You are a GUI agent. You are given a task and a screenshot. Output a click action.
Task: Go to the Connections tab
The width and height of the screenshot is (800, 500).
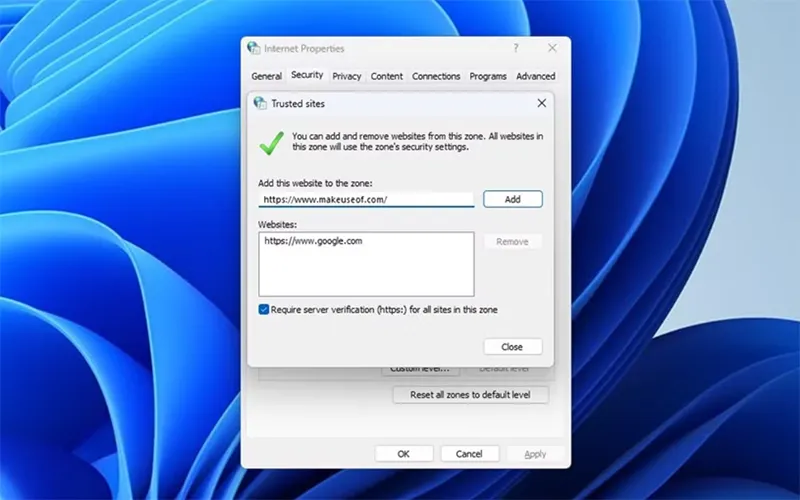(x=436, y=76)
